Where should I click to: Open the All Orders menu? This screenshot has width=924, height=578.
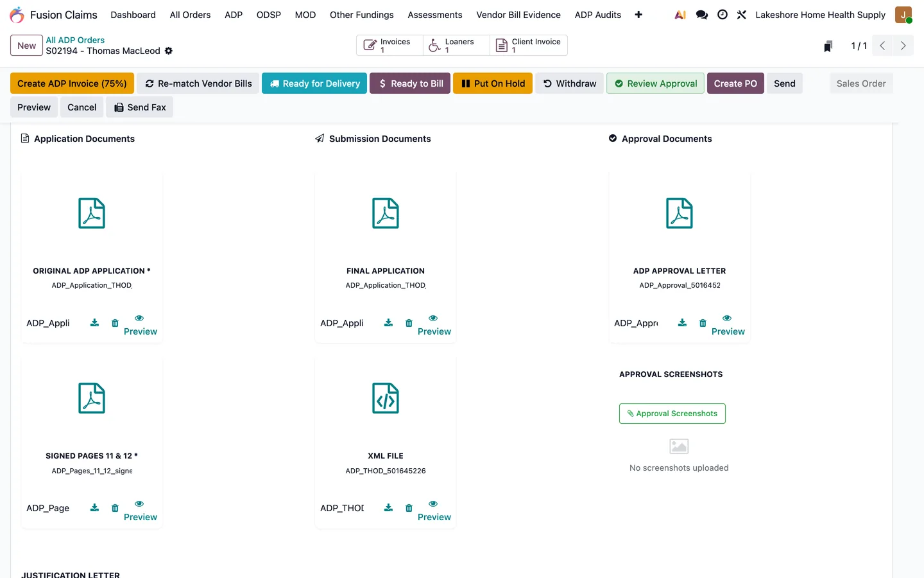[190, 15]
